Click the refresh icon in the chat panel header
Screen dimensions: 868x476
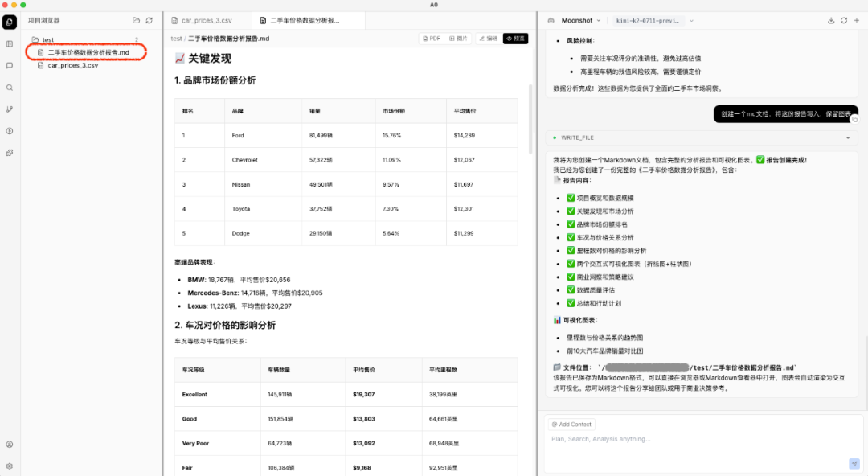(844, 20)
